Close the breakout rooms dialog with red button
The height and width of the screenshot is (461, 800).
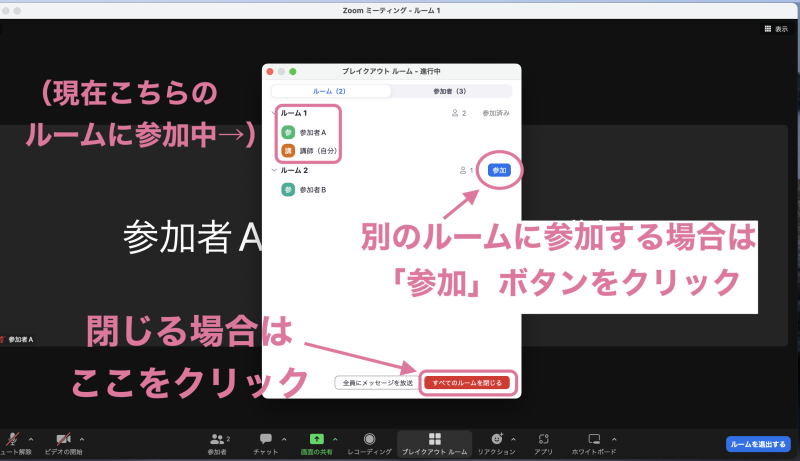click(x=270, y=71)
